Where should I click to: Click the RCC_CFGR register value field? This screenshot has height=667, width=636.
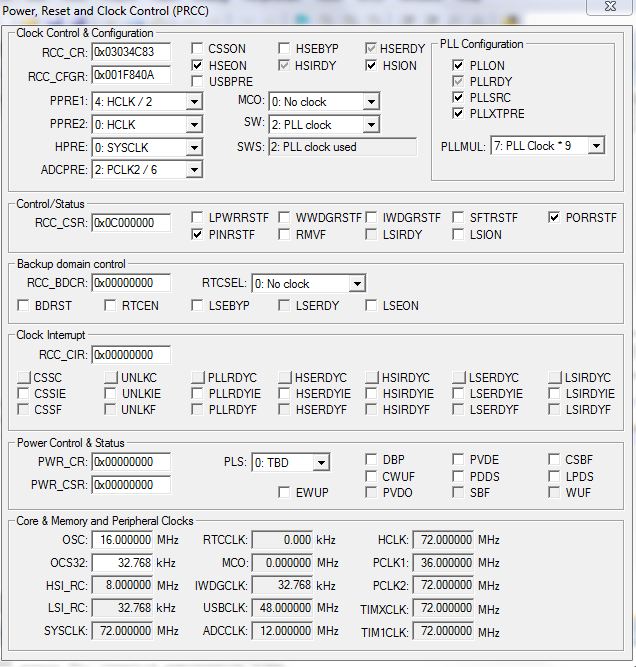131,75
